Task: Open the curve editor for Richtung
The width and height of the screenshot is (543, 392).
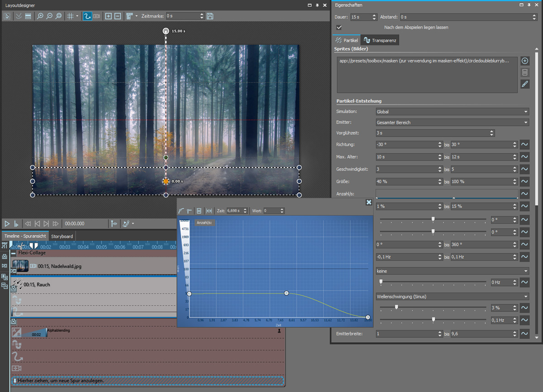Action: (524, 145)
